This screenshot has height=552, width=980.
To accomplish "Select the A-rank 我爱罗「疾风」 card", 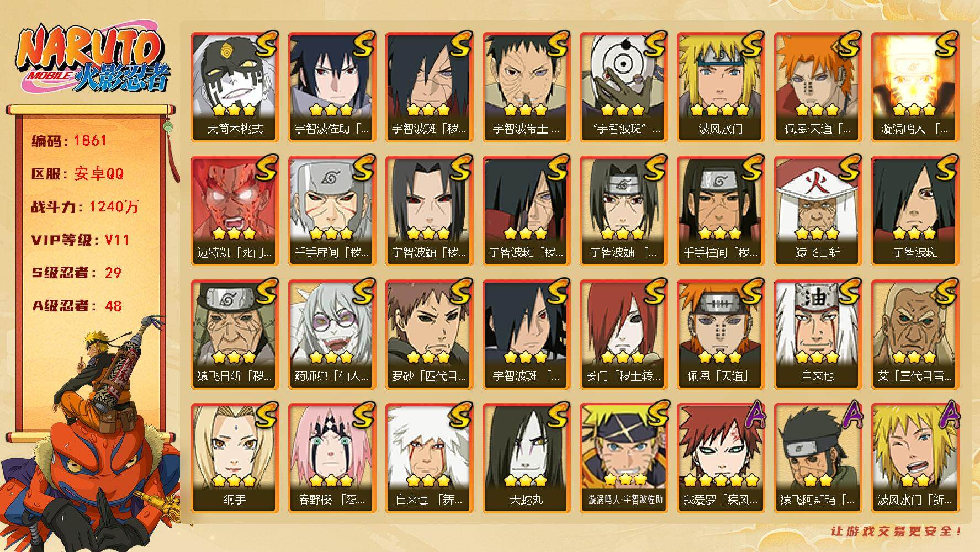I will pyautogui.click(x=721, y=458).
